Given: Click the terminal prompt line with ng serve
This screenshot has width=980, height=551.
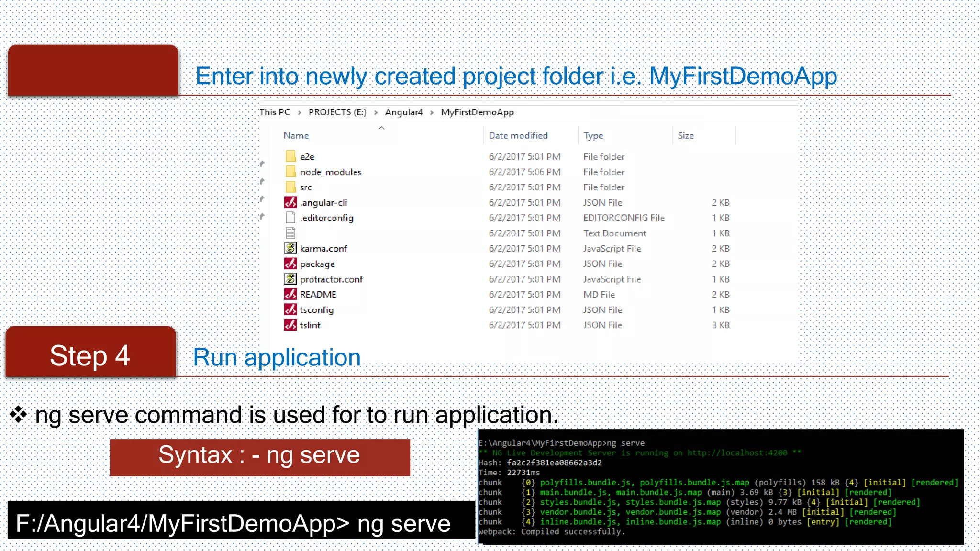Looking at the screenshot, I should [x=561, y=443].
